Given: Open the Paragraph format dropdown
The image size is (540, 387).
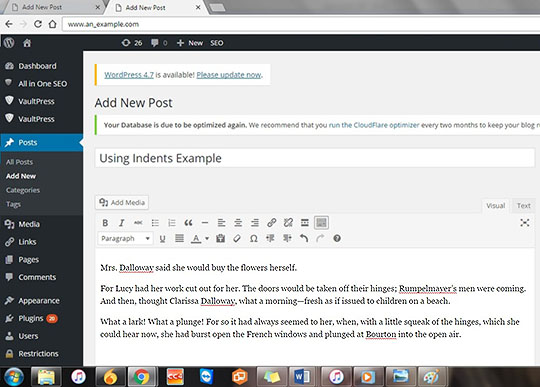Looking at the screenshot, I should point(125,238).
